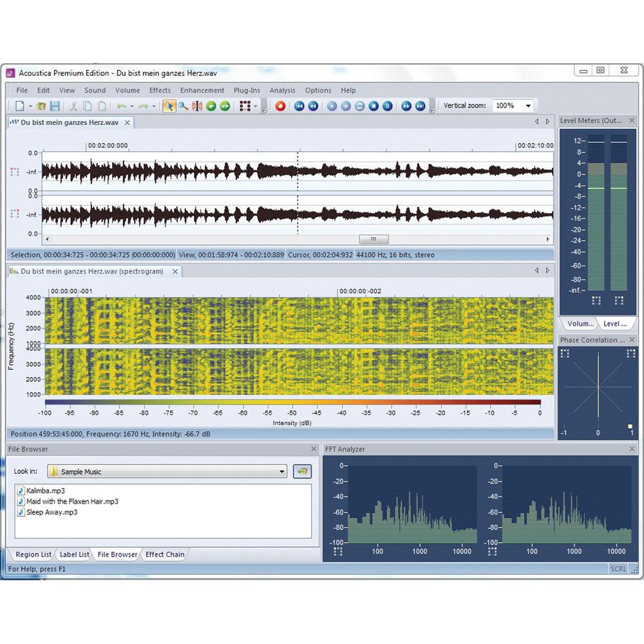Start recording with the red Record button
Viewport: 644px width, 644px height.
pyautogui.click(x=280, y=106)
